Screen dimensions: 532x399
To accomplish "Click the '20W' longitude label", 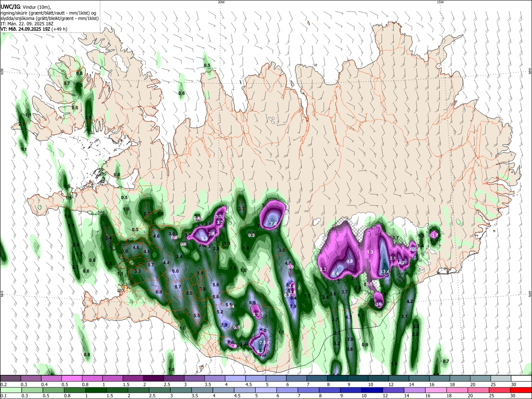I will click(221, 2).
